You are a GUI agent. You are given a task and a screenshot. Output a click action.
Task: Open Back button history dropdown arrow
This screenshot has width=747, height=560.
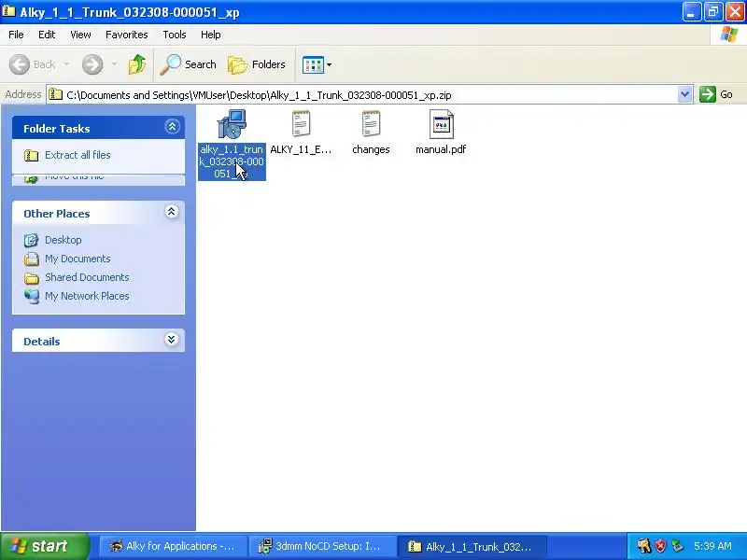pos(66,64)
